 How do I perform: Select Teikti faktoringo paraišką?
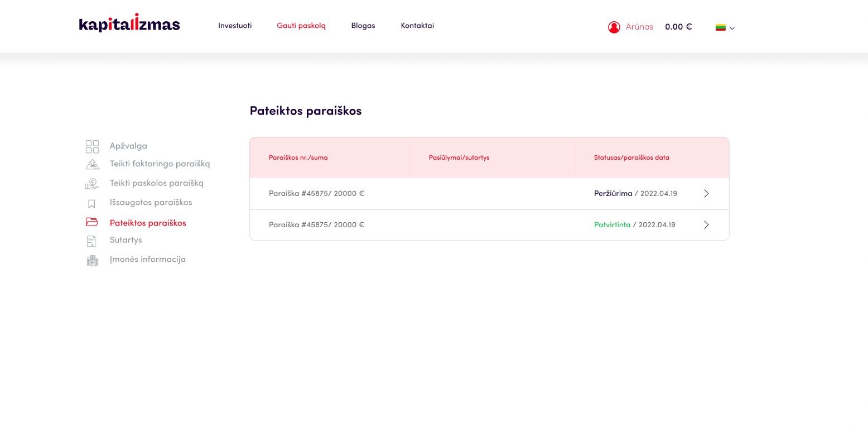(160, 164)
